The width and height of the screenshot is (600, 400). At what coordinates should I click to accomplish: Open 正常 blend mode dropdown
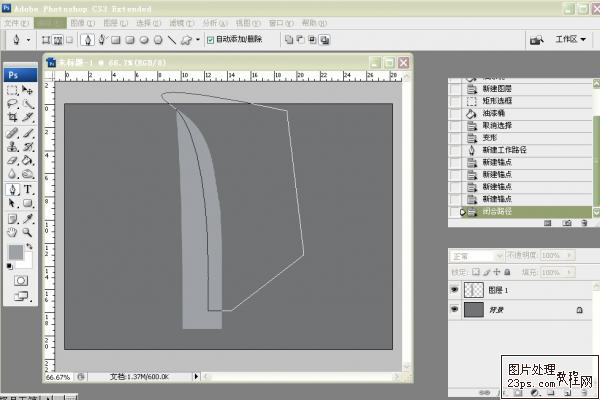coord(477,256)
